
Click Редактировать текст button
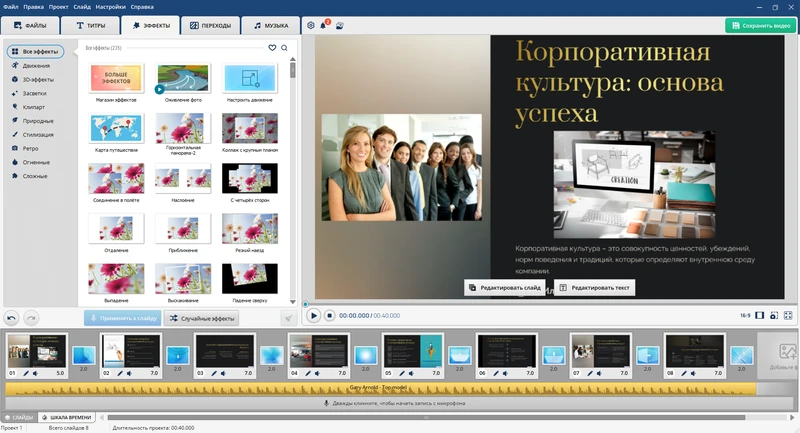pos(594,288)
